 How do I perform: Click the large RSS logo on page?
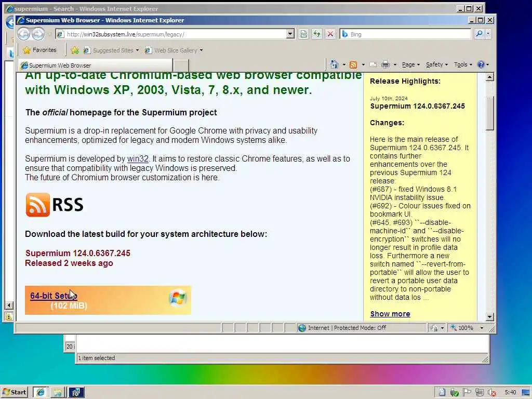pyautogui.click(x=54, y=205)
